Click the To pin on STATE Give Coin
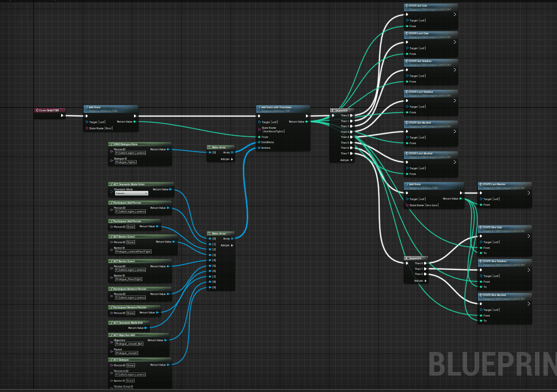Screen dimensions: 557x392 tap(481, 253)
